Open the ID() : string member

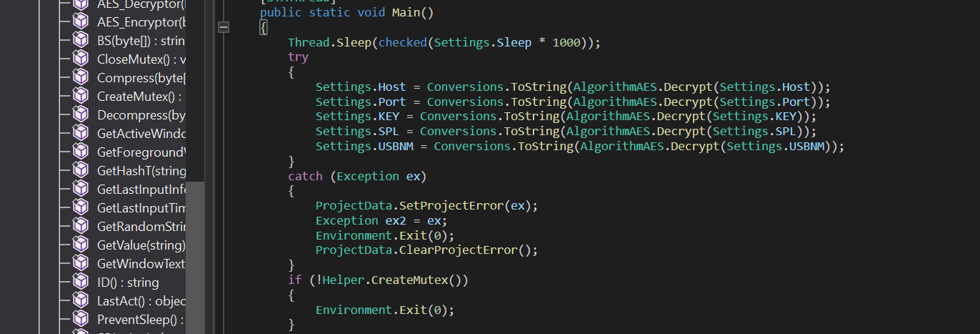(x=128, y=283)
